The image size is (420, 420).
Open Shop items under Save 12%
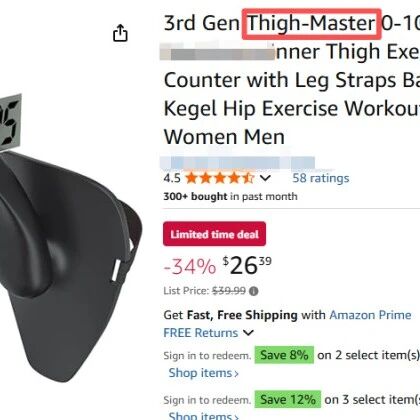click(x=204, y=416)
